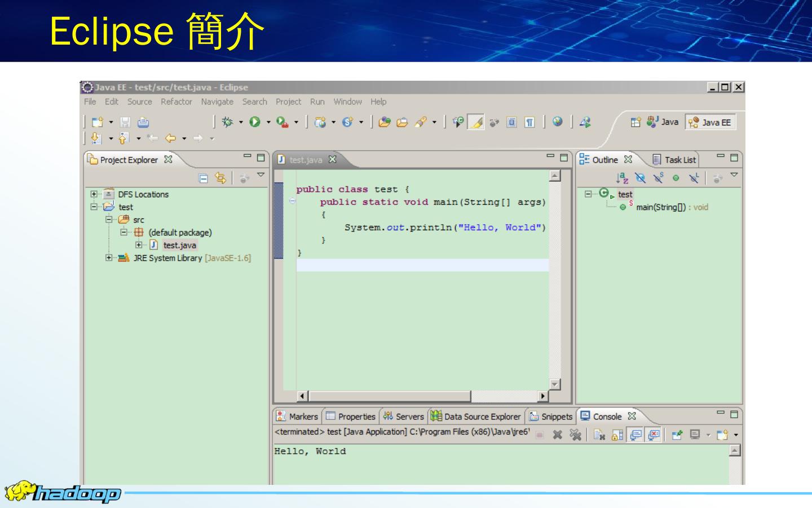Select main(String[]) in Outline view
This screenshot has height=508, width=812.
[x=660, y=207]
